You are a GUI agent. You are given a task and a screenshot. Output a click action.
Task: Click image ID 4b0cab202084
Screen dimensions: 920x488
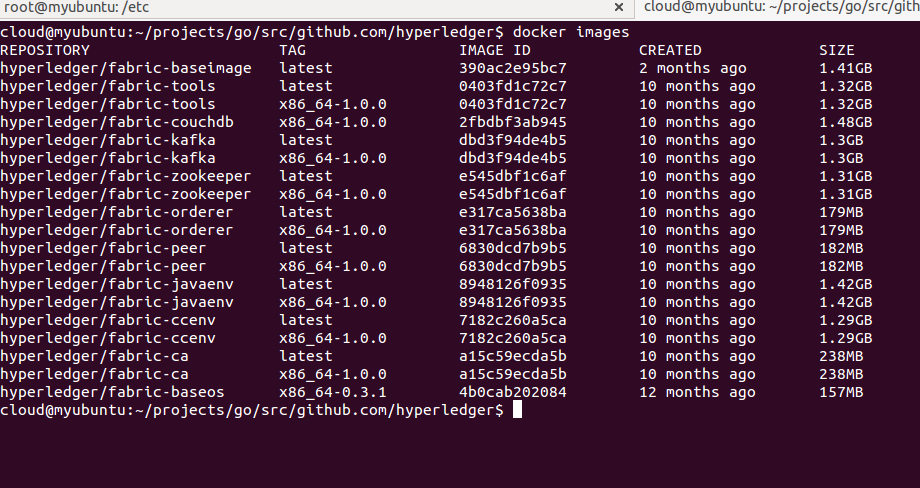click(512, 392)
